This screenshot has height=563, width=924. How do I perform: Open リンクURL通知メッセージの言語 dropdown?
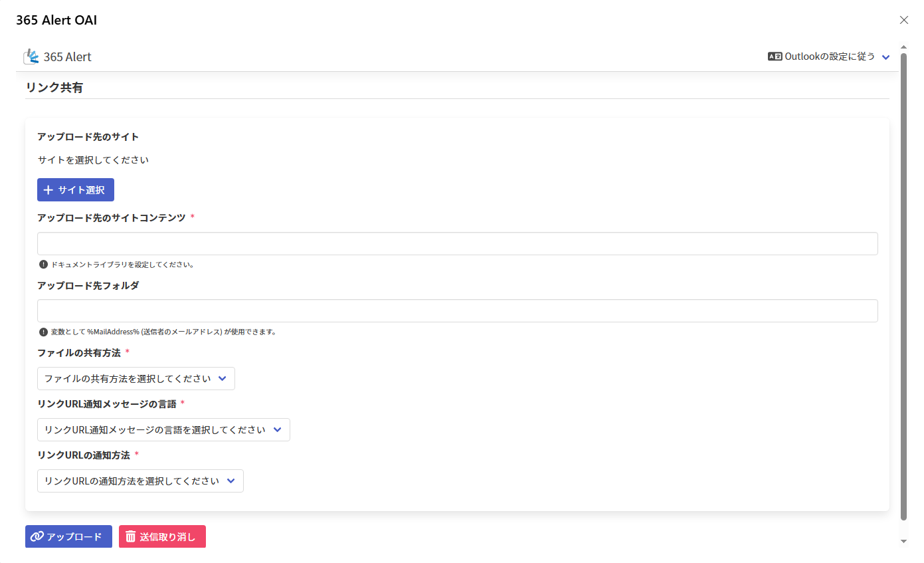coord(163,429)
